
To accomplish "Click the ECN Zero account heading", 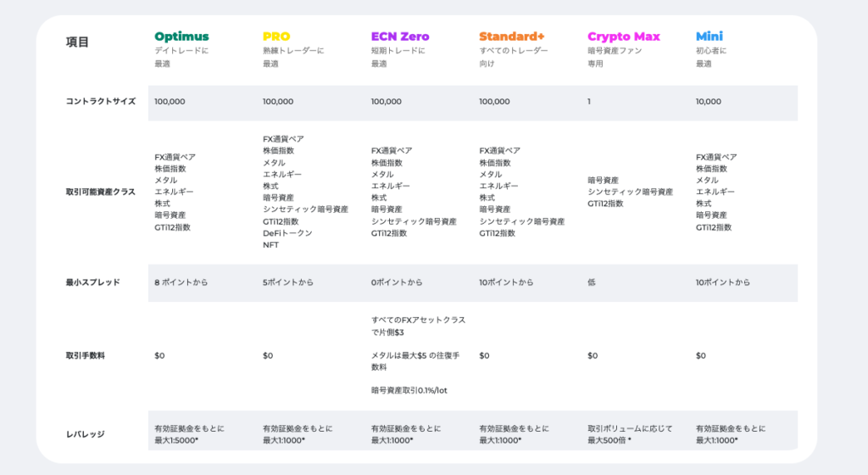I will (400, 36).
